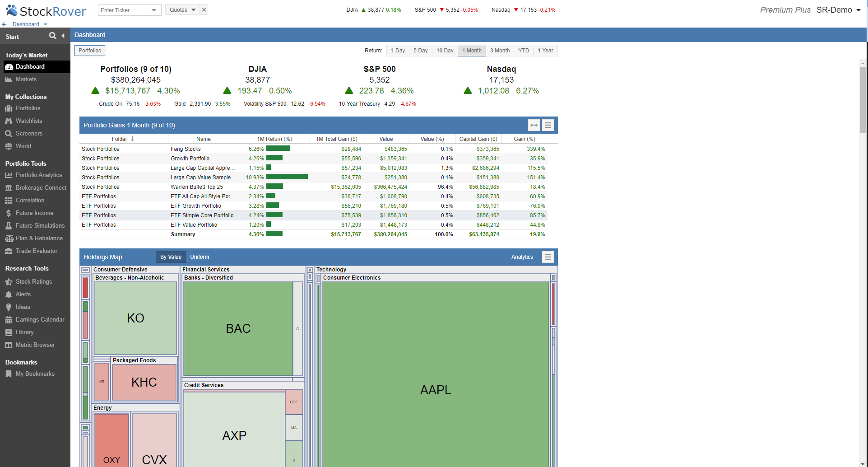868x467 pixels.
Task: Sort by Capital Gain ($) column
Action: click(478, 139)
